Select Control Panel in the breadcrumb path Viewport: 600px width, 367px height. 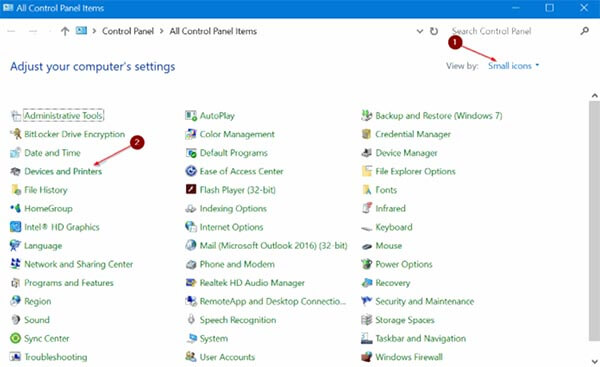[128, 31]
